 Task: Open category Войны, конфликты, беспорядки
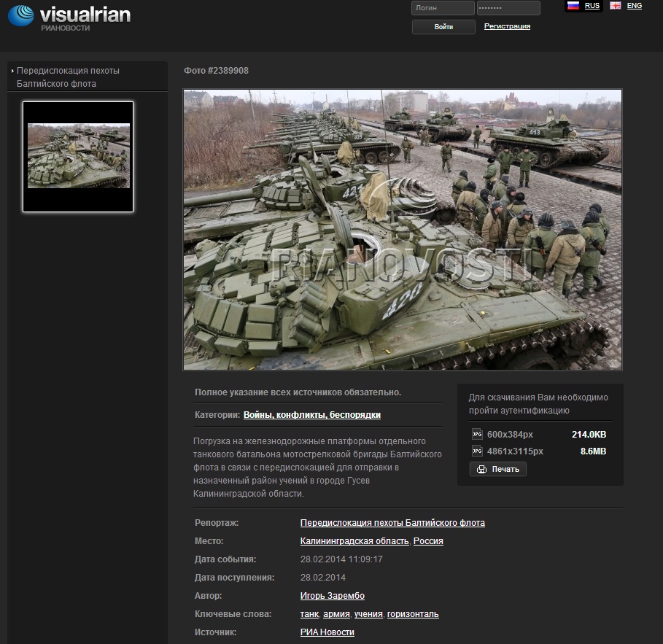[311, 415]
